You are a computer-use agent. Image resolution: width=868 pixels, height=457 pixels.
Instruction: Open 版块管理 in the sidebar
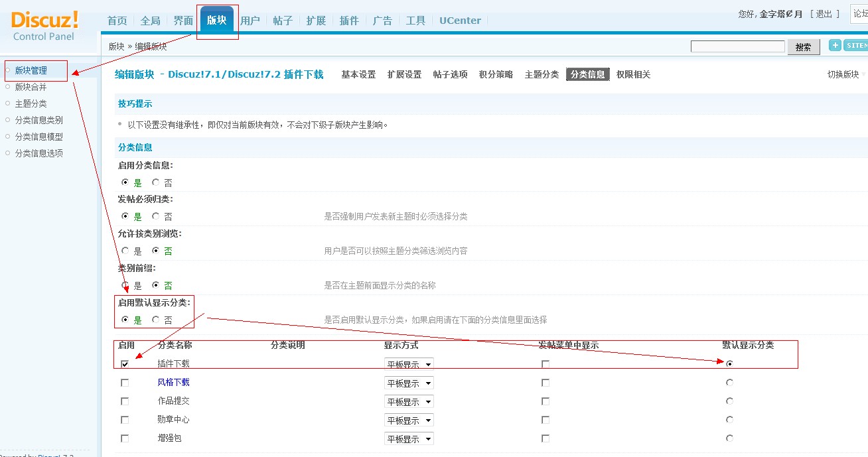pyautogui.click(x=31, y=70)
